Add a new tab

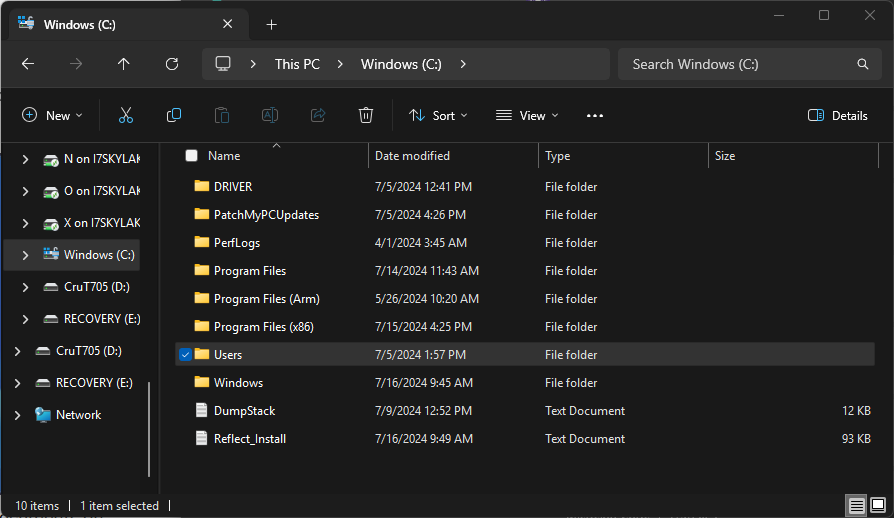coord(271,24)
